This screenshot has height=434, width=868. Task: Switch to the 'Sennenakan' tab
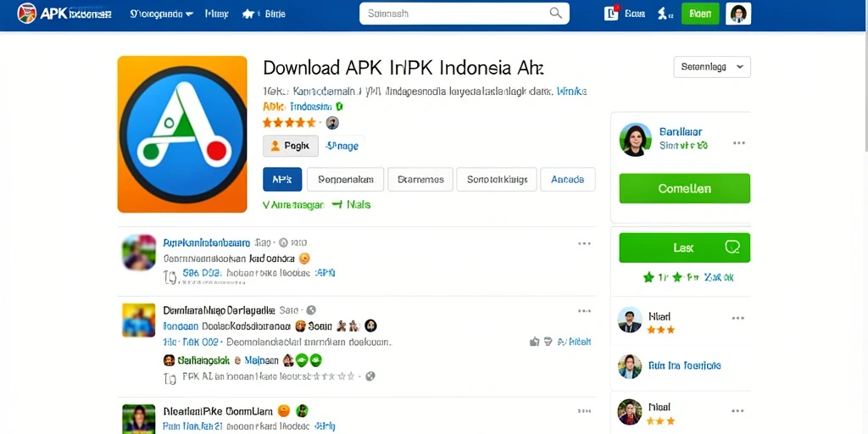click(x=345, y=180)
